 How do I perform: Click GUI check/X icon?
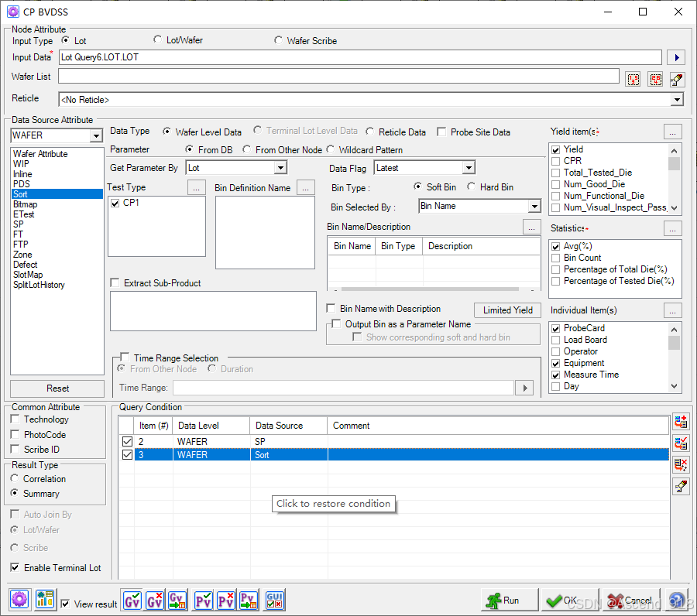[x=275, y=601]
